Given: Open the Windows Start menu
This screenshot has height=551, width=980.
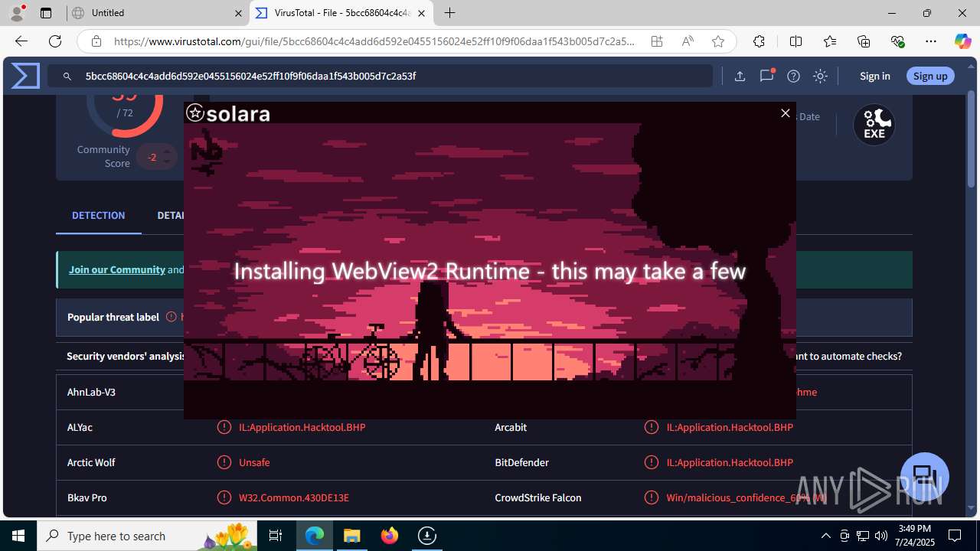Looking at the screenshot, I should [x=18, y=536].
